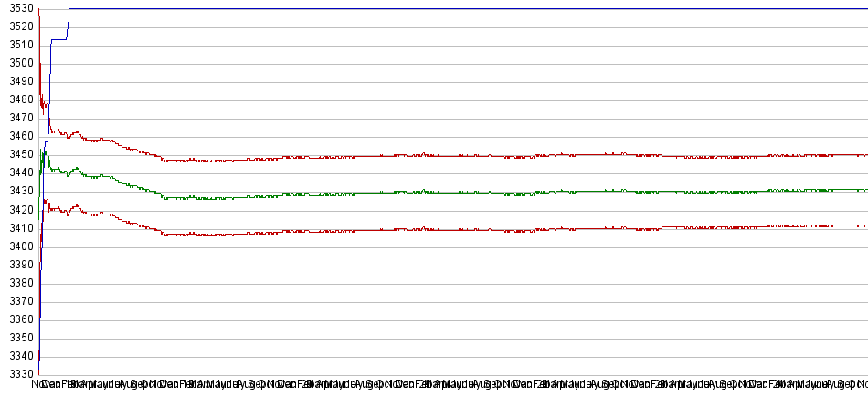Click the 3480 y-axis label

coord(17,99)
